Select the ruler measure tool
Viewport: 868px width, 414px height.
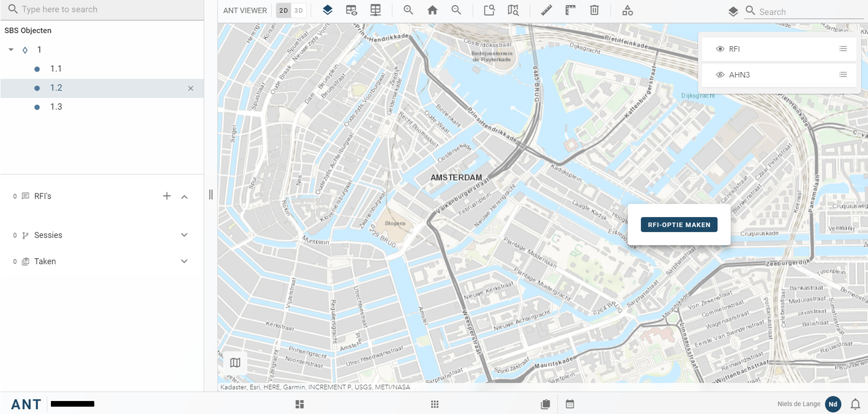coord(546,10)
